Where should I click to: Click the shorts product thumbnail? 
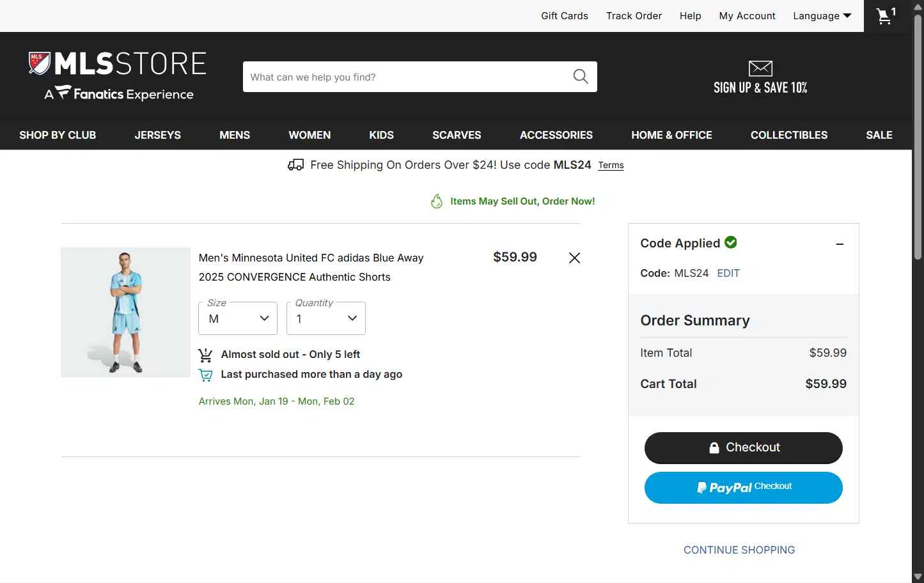click(125, 312)
